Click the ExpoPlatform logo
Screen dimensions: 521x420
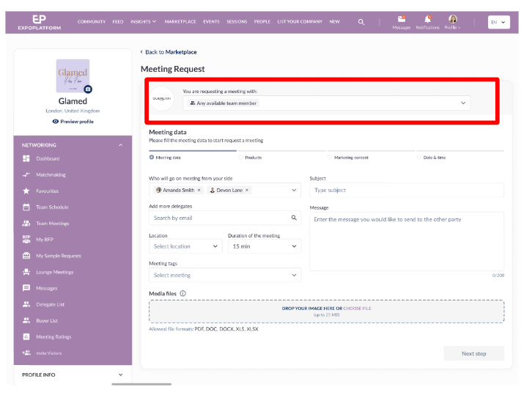tap(40, 22)
